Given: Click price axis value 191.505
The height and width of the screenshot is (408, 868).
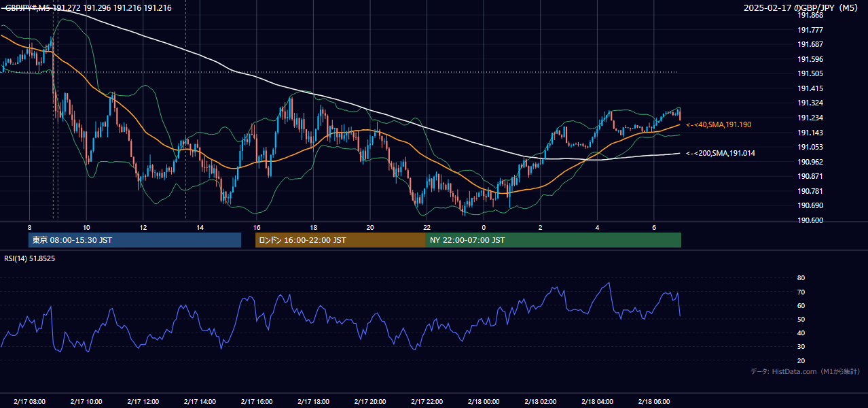Looking at the screenshot, I should pos(810,74).
